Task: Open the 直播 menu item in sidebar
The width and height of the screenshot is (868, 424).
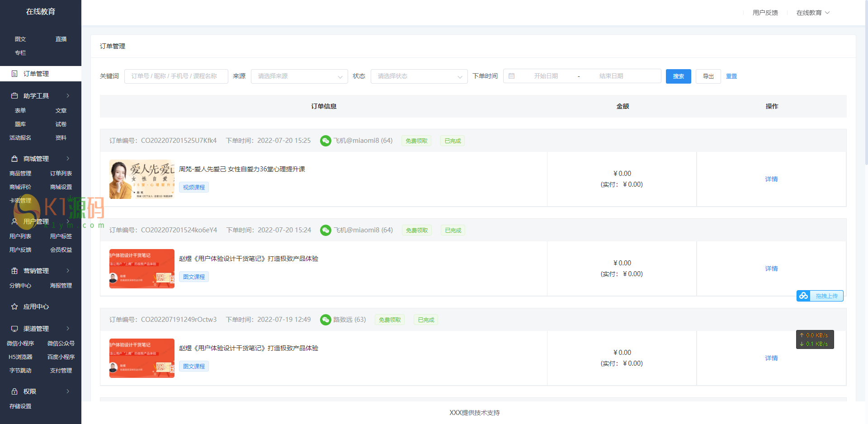Action: click(61, 39)
